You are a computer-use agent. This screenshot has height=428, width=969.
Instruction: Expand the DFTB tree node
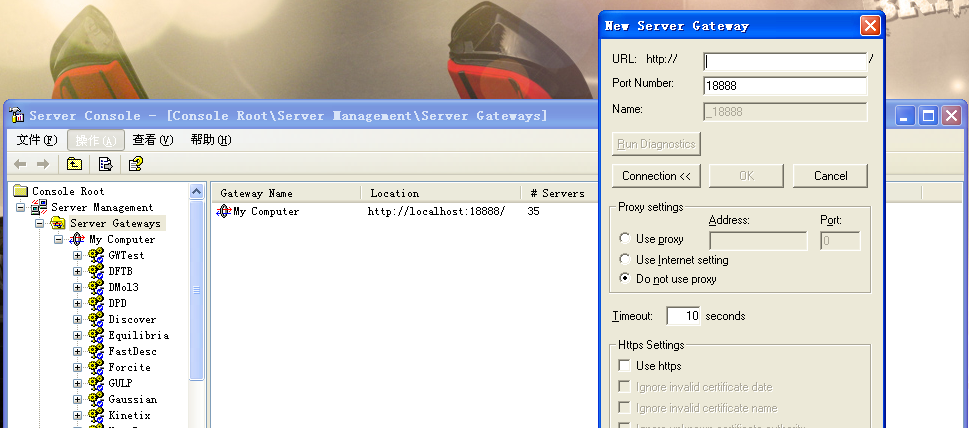(77, 271)
